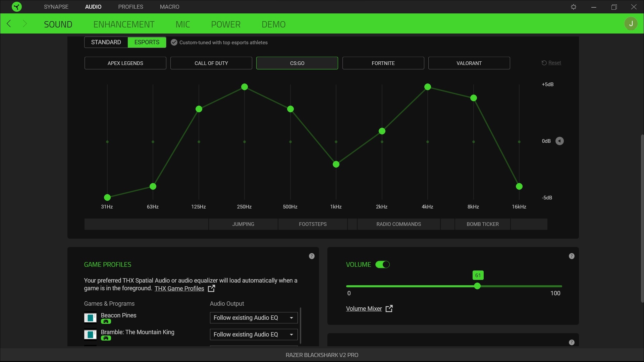Open the settings gear icon

574,7
